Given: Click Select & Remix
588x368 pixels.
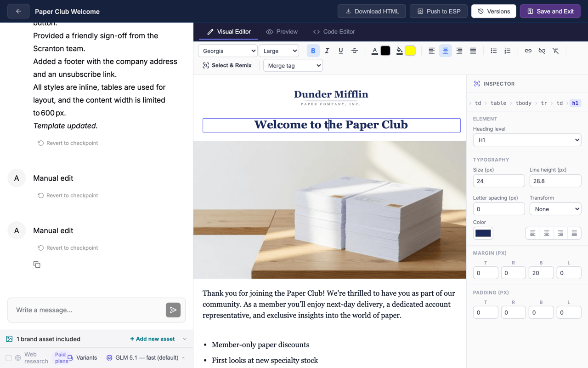Looking at the screenshot, I should [227, 65].
